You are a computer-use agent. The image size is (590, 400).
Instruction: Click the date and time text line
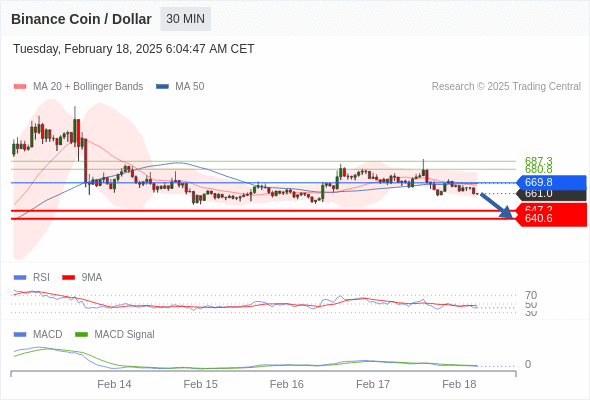coord(134,49)
